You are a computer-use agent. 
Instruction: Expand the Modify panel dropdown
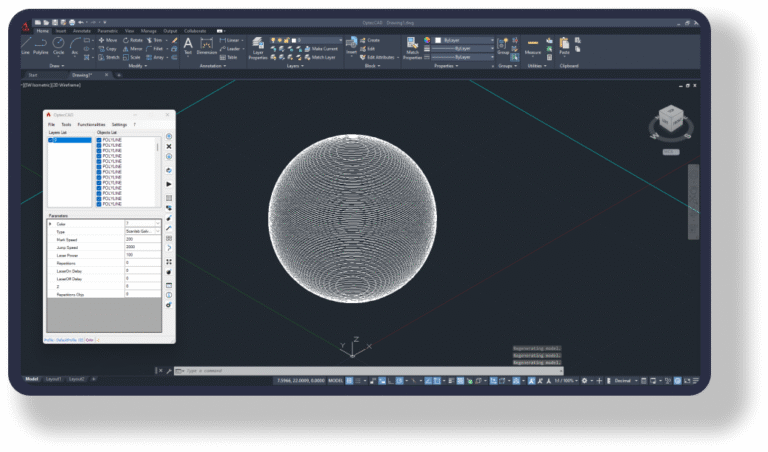point(138,66)
